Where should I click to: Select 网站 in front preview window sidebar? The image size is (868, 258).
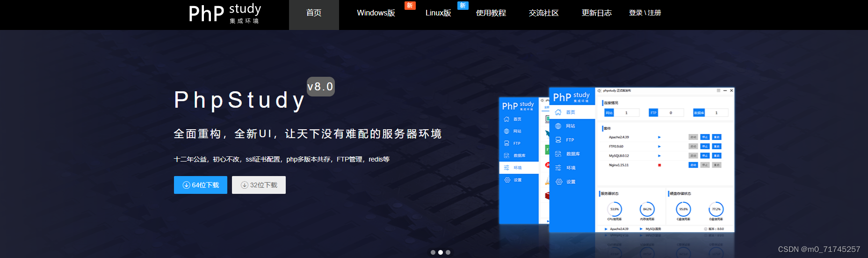(572, 126)
